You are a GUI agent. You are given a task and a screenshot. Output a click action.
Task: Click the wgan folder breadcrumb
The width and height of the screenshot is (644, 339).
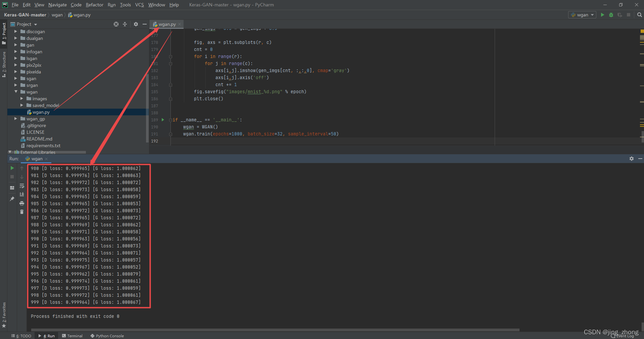pyautogui.click(x=57, y=15)
